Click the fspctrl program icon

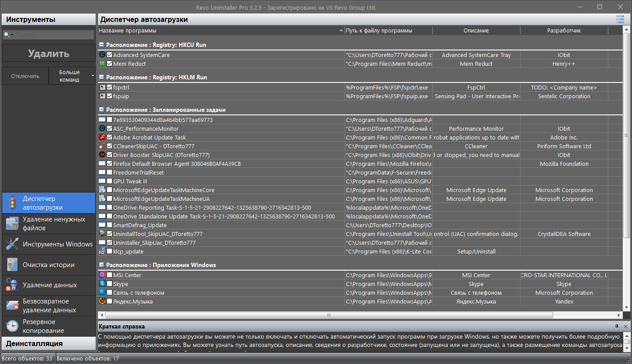coord(102,87)
